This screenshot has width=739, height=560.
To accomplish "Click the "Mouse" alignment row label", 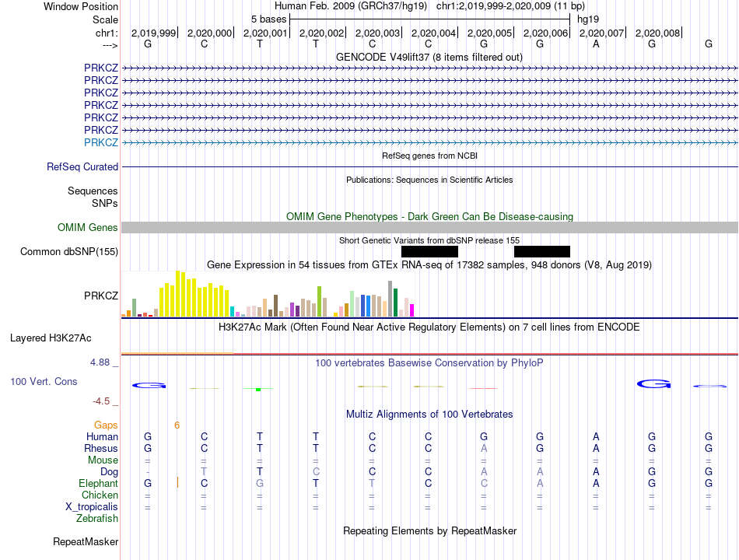I will (x=103, y=460).
